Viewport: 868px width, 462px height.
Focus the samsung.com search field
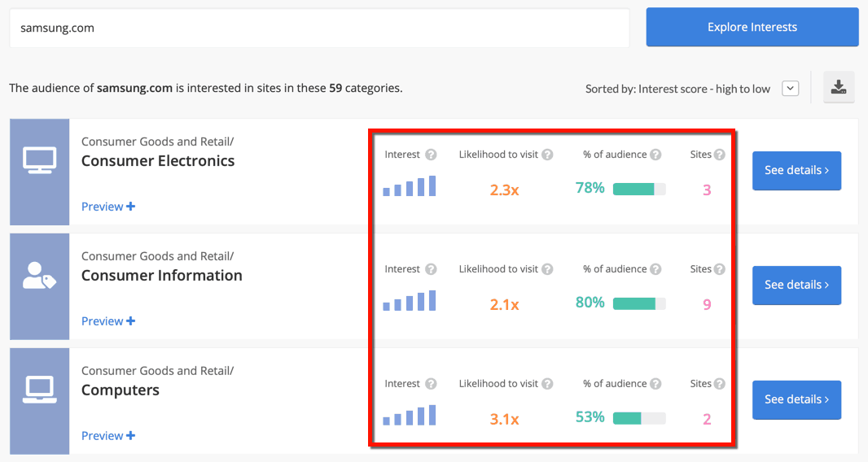click(319, 28)
